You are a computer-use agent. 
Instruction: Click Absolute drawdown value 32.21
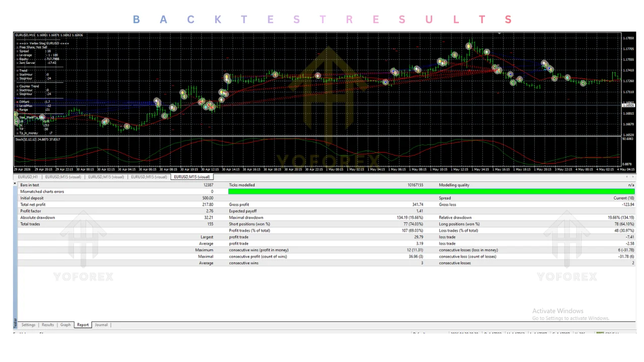tap(209, 218)
